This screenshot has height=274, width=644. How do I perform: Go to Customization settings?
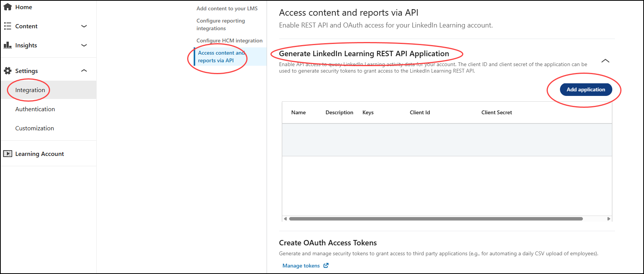tap(35, 128)
